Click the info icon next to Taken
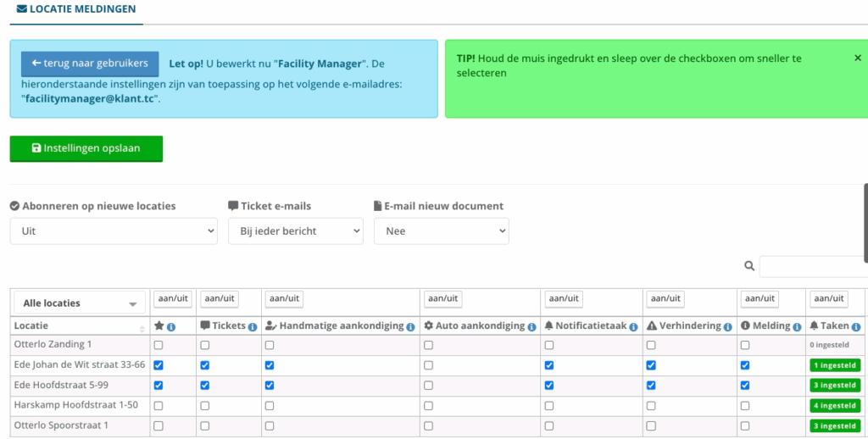Screen dimensions: 868x439 856,326
